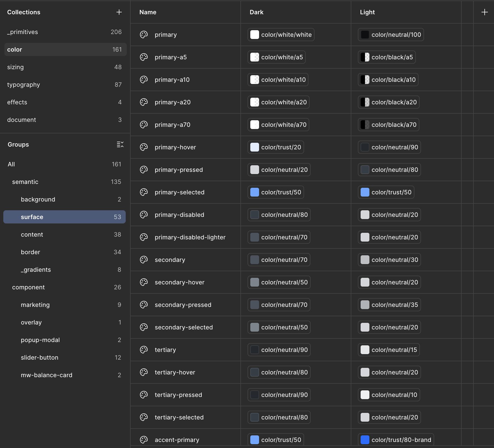This screenshot has width=494, height=448.
Task: Click the palette icon for secondary-hover
Action: pos(144,282)
